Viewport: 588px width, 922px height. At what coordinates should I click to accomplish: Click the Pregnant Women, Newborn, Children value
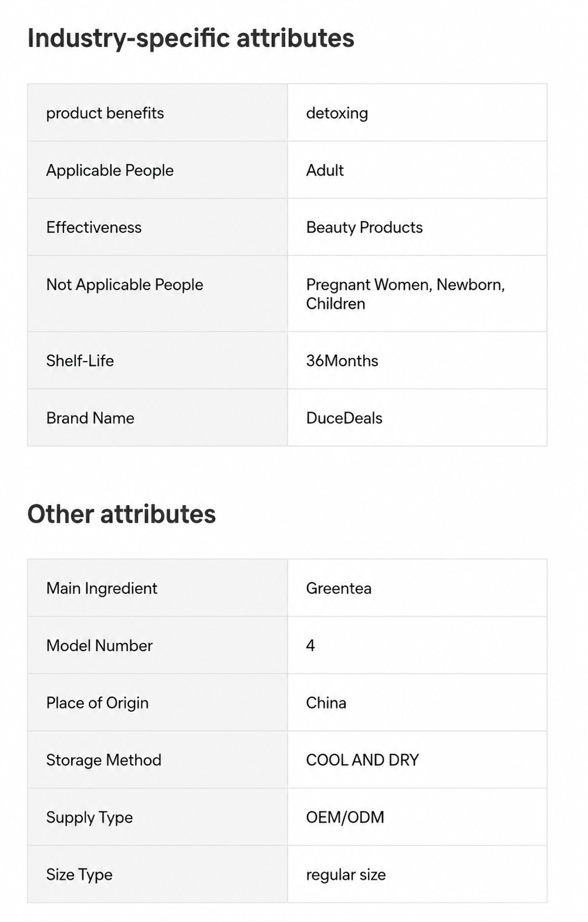tap(405, 294)
